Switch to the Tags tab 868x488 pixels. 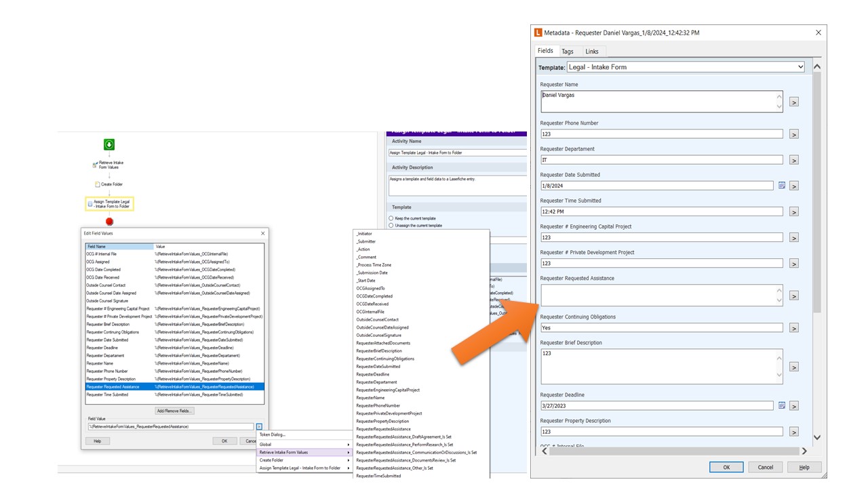[x=568, y=52]
